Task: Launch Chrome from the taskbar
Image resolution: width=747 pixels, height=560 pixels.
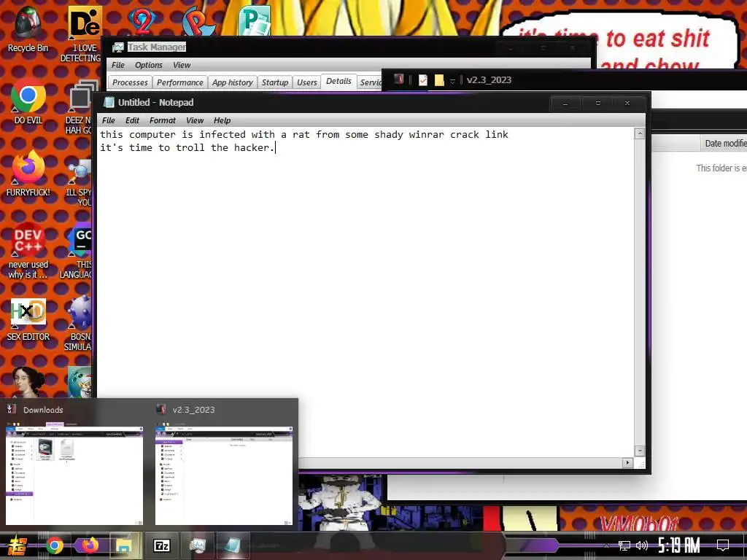Action: pyautogui.click(x=54, y=545)
